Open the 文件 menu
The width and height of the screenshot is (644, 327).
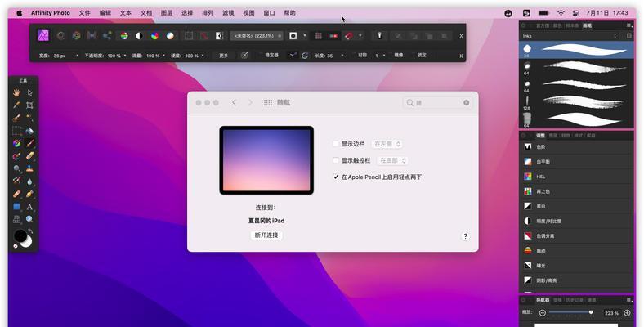pos(85,13)
